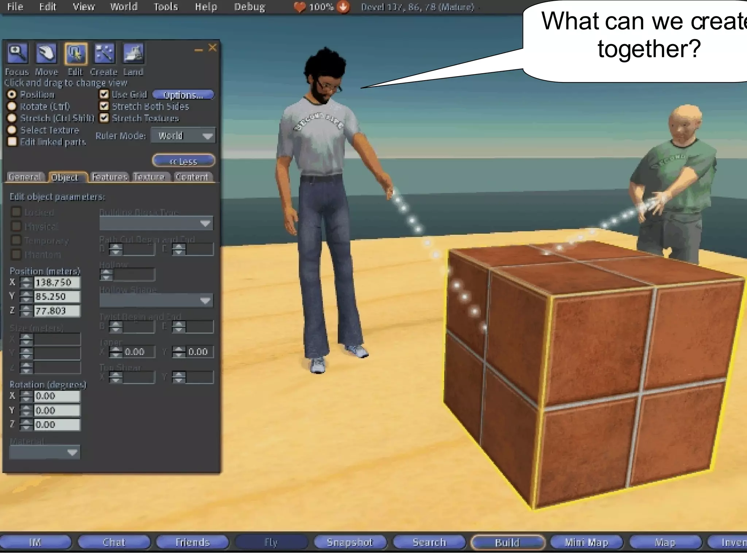Screen dimensions: 747x560
Task: Select the Rotate (Ctrl) radio button
Action: (12, 106)
